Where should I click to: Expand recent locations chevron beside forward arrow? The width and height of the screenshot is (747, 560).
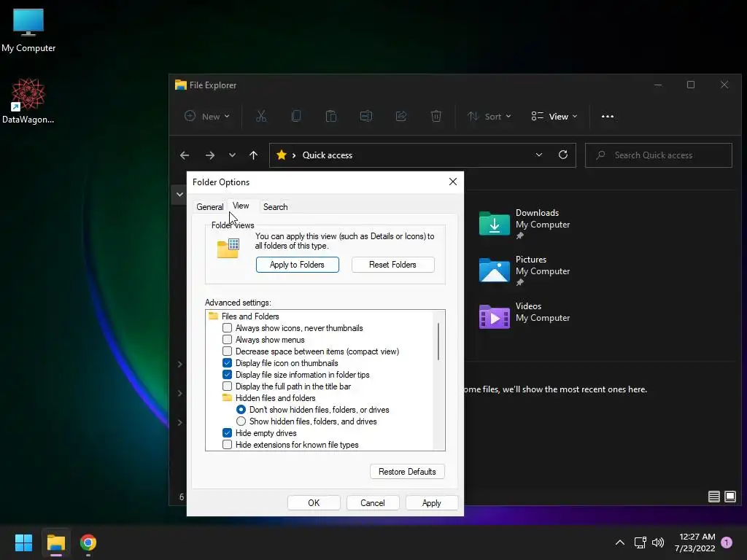pos(232,155)
